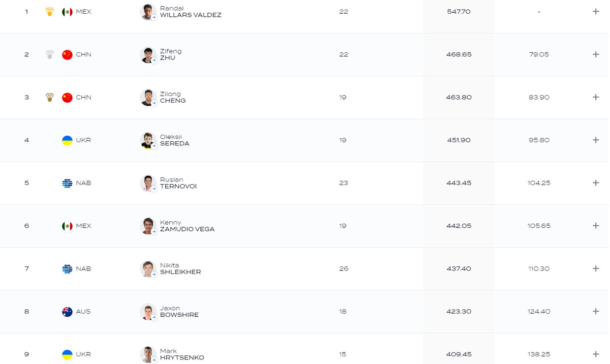This screenshot has height=364, width=610.
Task: Click the bronze medal icon for Zilong Cheng
Action: pyautogui.click(x=50, y=97)
